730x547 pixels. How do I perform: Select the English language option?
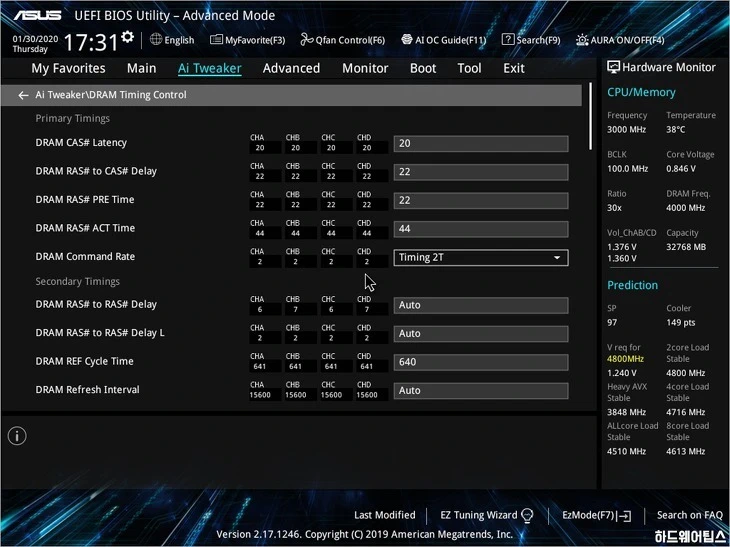[x=179, y=40]
